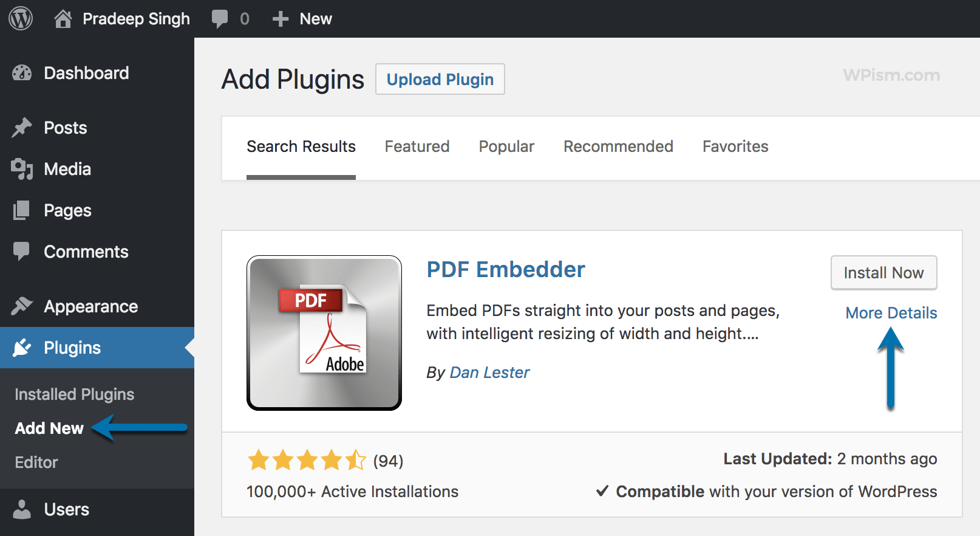
Task: Click the PDF Embedder plugin thumbnail
Action: pos(324,333)
